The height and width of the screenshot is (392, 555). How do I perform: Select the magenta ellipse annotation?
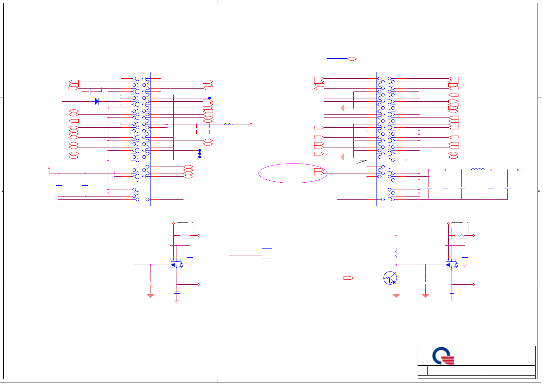point(293,173)
